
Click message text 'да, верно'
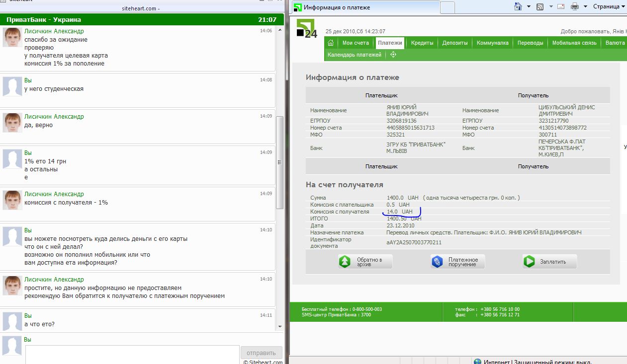coord(38,125)
